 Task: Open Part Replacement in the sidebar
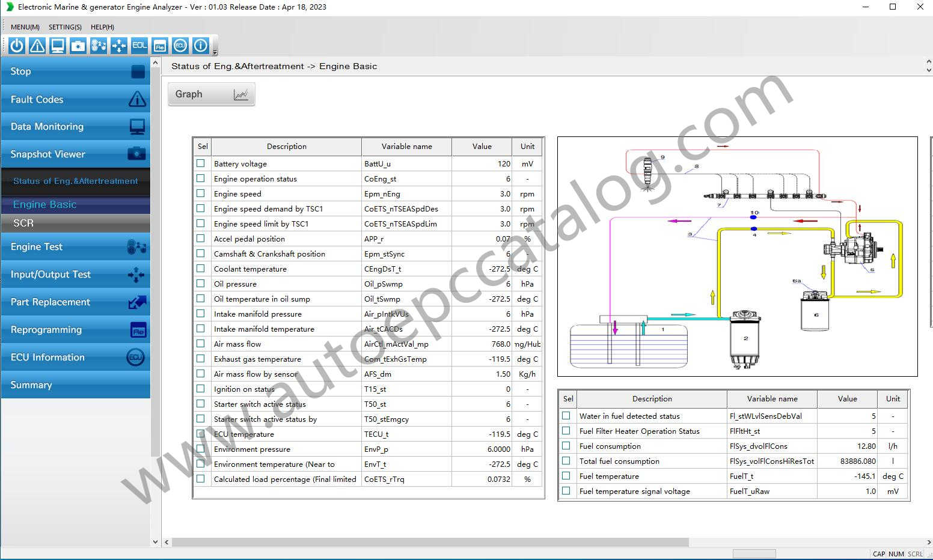(75, 302)
